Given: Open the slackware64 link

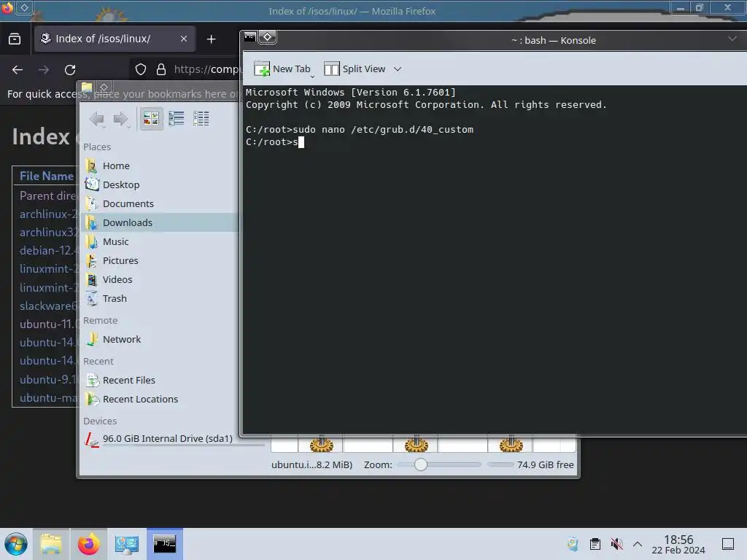Looking at the screenshot, I should coord(47,306).
